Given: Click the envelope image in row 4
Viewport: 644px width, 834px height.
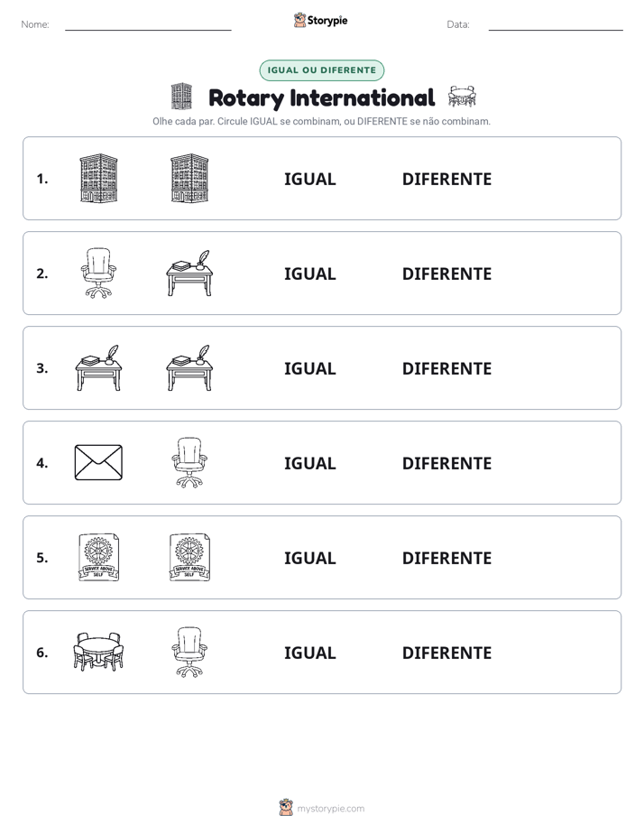Looking at the screenshot, I should click(98, 463).
